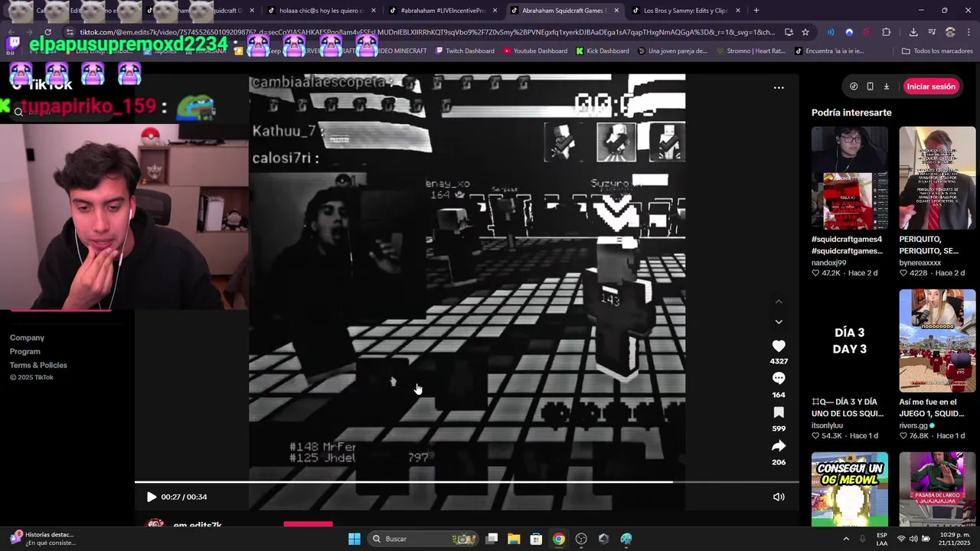Open the nandoxj99 author link

828,262
